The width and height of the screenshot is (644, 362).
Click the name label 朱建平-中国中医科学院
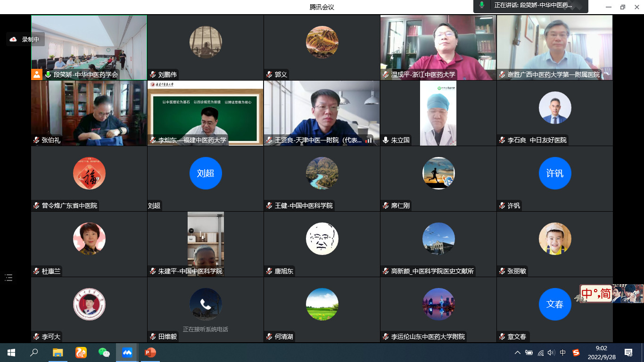click(x=190, y=271)
